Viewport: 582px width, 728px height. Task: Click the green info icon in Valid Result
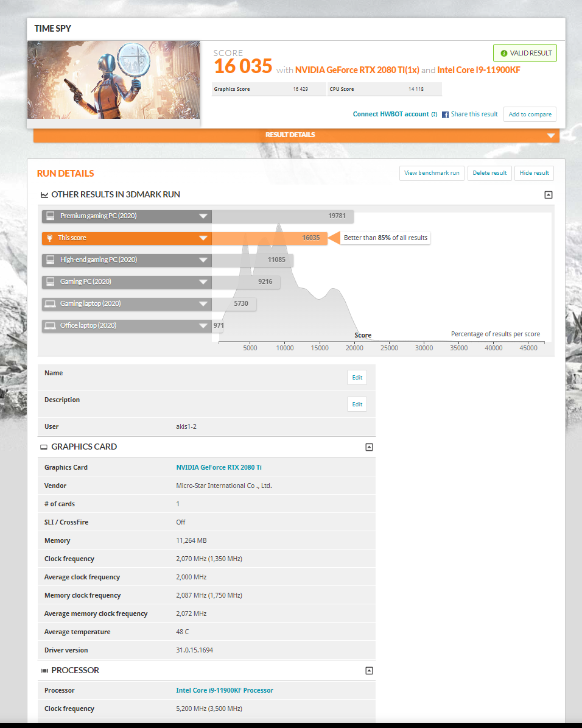pyautogui.click(x=503, y=54)
